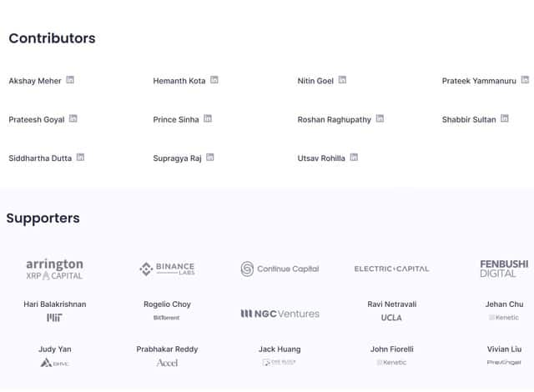Click the Fenbushi Digital logo
This screenshot has width=534, height=392.
click(504, 269)
